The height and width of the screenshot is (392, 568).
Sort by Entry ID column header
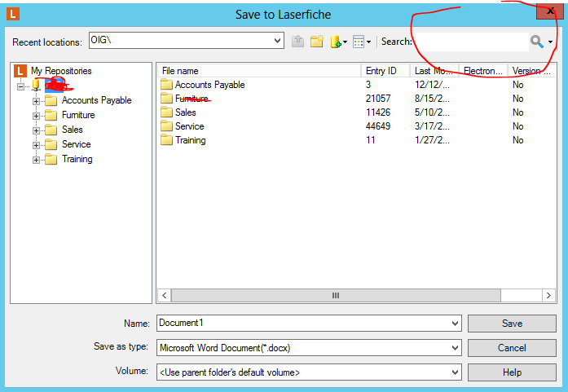(x=385, y=71)
